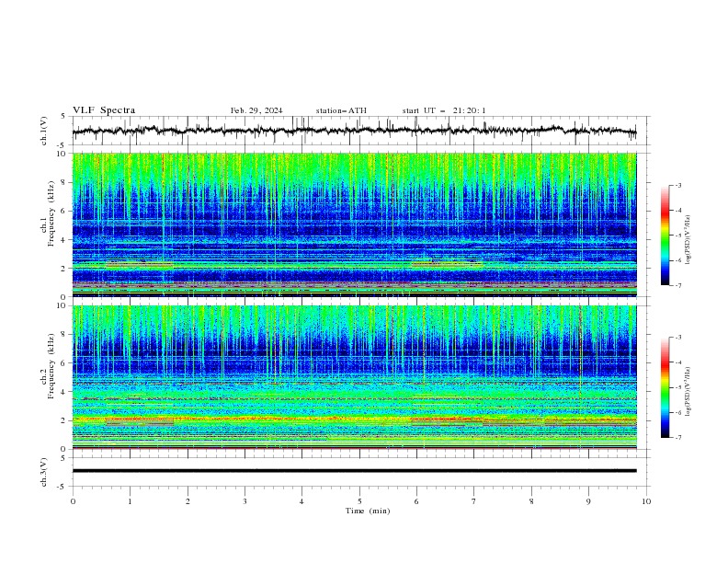Click the ch.2 color scale bar
Screen dimensions: 728x563
(665, 387)
